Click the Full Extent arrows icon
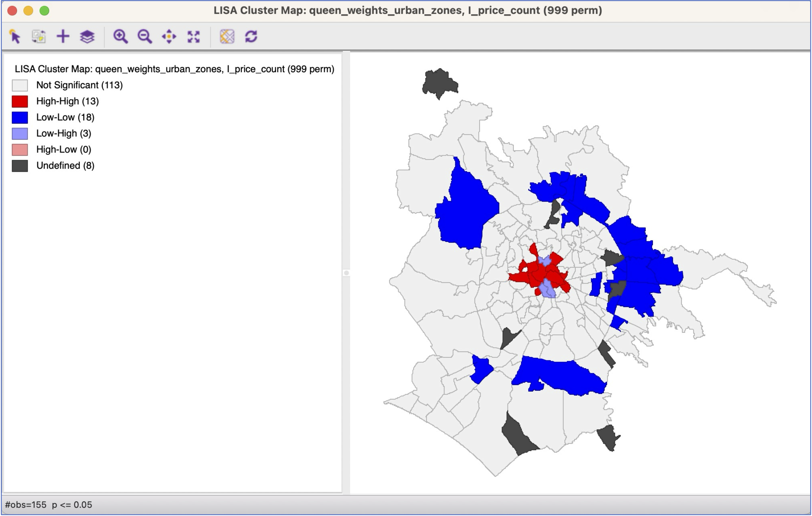The height and width of the screenshot is (516, 812). [193, 36]
